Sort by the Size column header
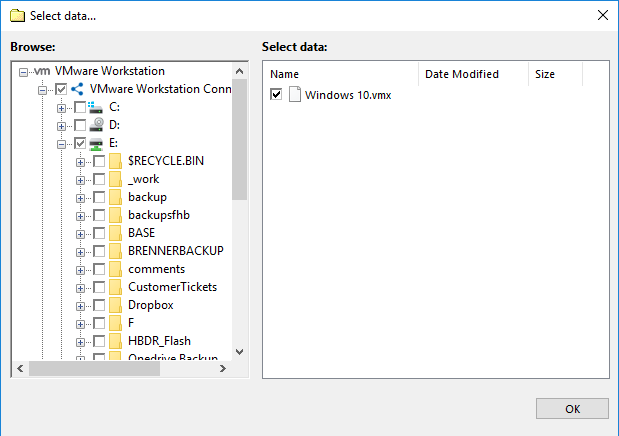619x436 pixels. point(555,74)
